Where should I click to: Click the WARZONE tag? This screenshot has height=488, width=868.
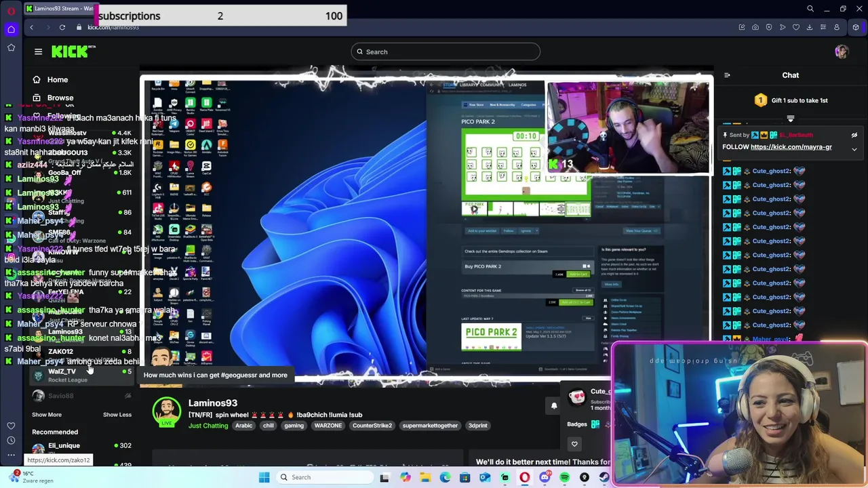point(328,426)
